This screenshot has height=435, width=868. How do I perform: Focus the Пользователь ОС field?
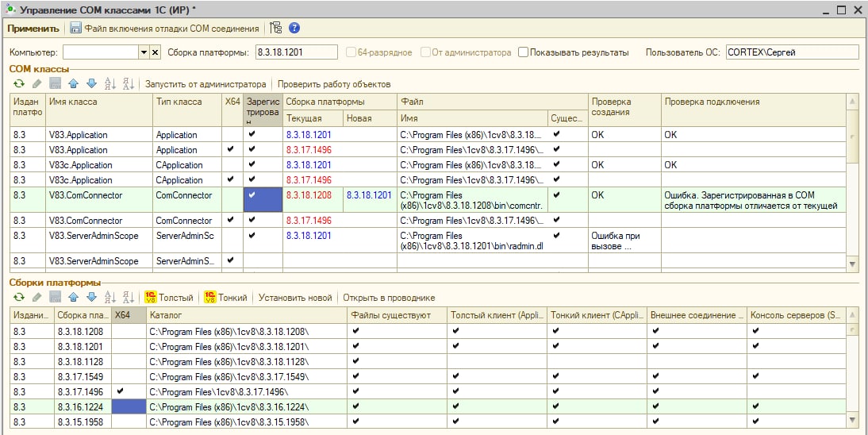(793, 52)
